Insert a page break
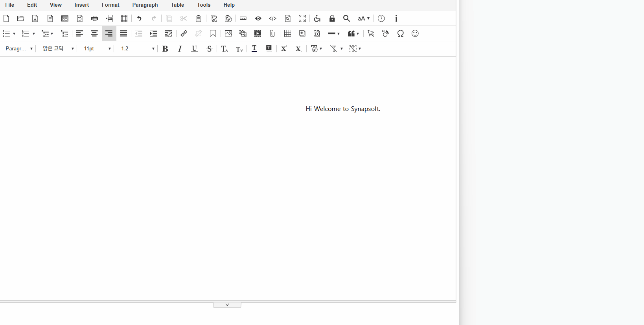 tap(110, 18)
